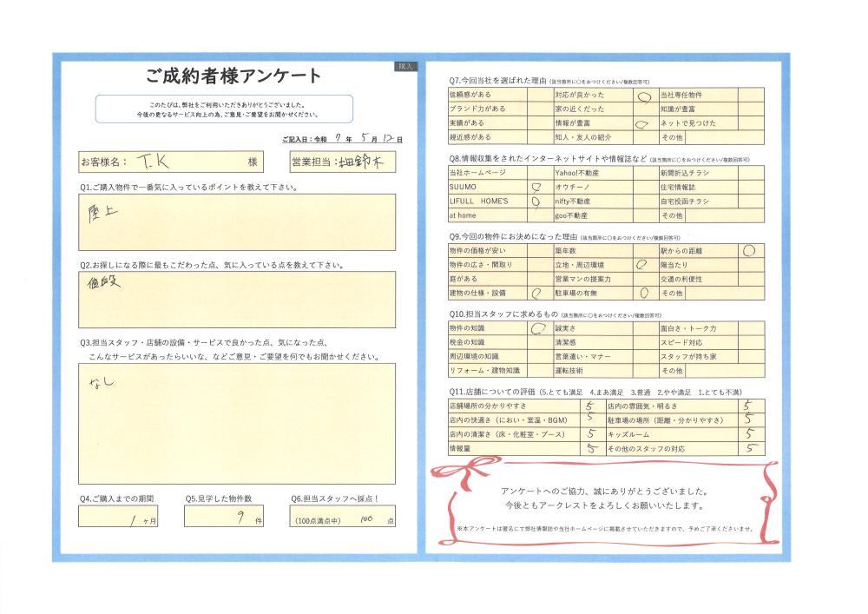Click the 情報量 row label in Q11

point(459,448)
